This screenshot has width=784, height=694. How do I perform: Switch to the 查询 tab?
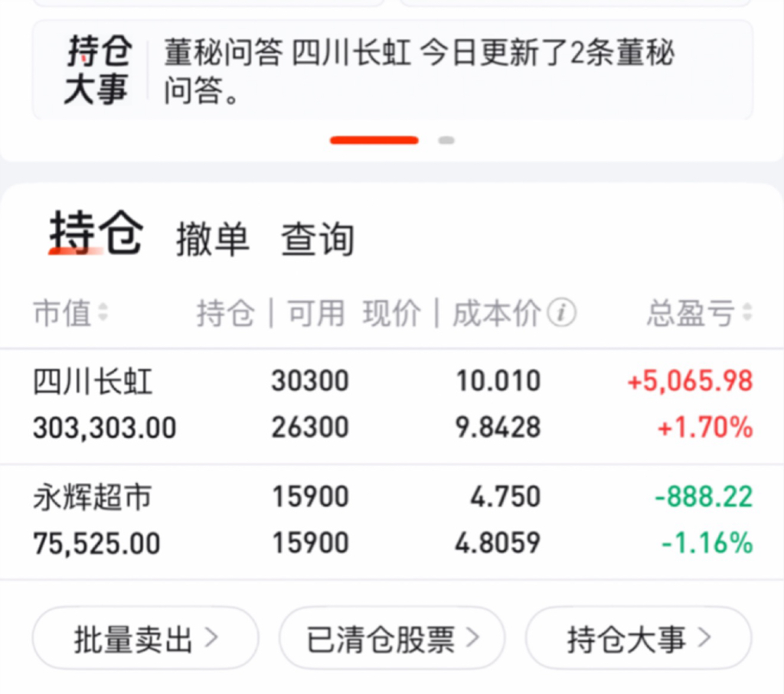[x=318, y=239]
